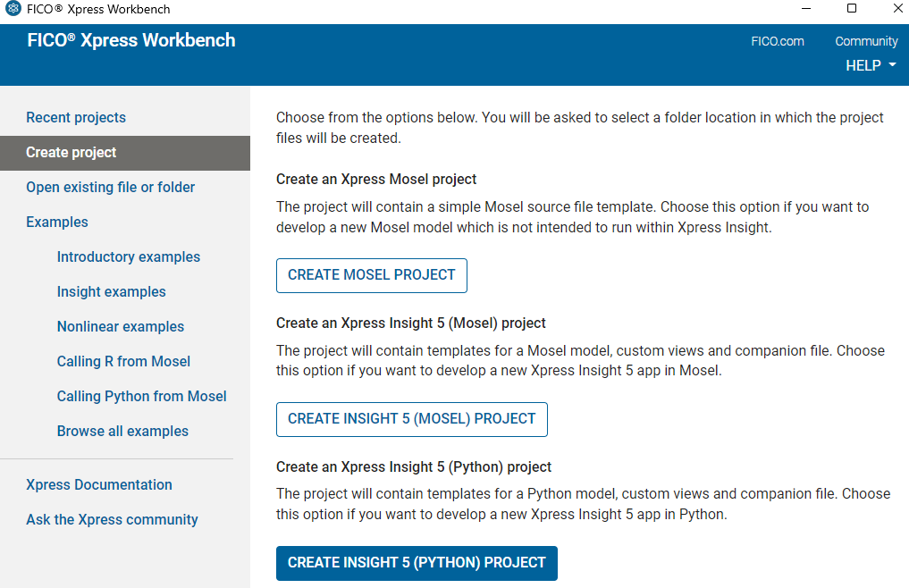Select Create project in sidebar
The image size is (909, 588).
72,152
